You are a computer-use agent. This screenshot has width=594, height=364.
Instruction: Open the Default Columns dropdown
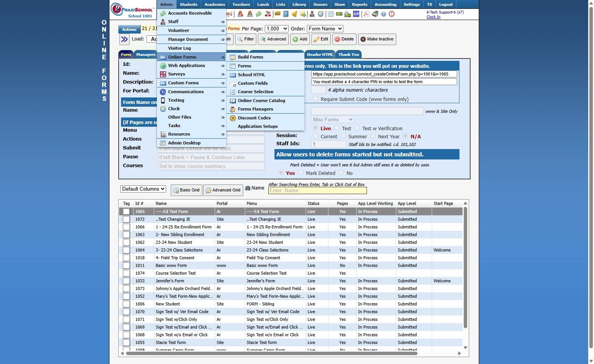coord(143,189)
